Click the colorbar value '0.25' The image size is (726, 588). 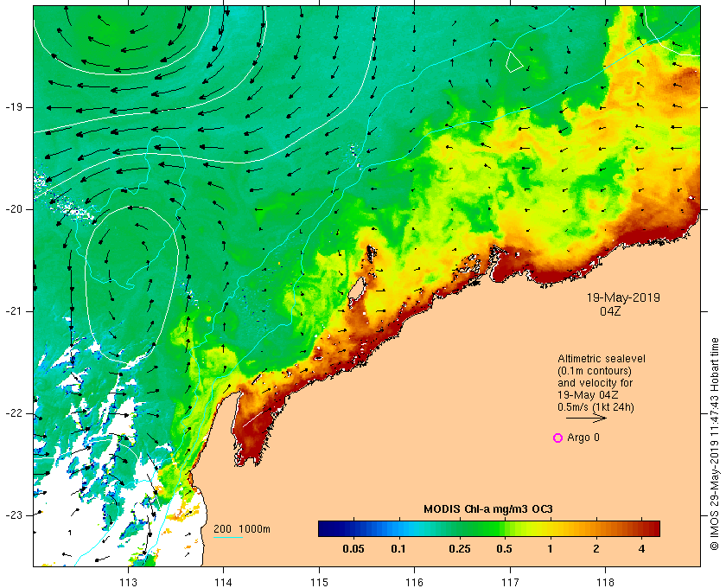click(460, 549)
